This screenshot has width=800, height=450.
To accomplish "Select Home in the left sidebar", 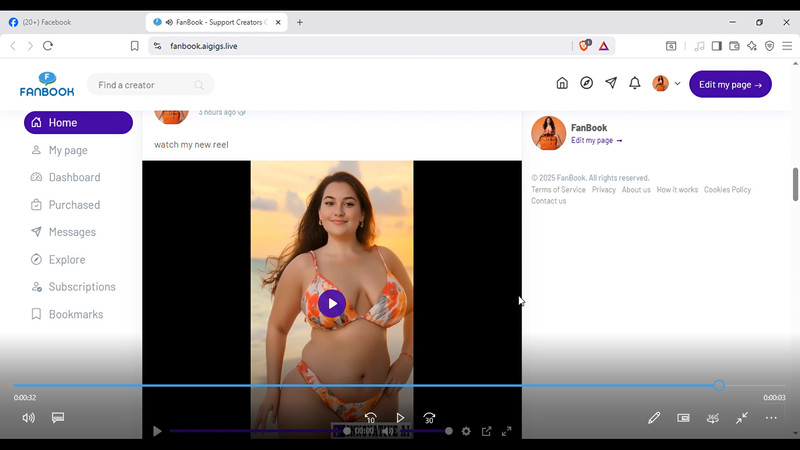I will (78, 122).
